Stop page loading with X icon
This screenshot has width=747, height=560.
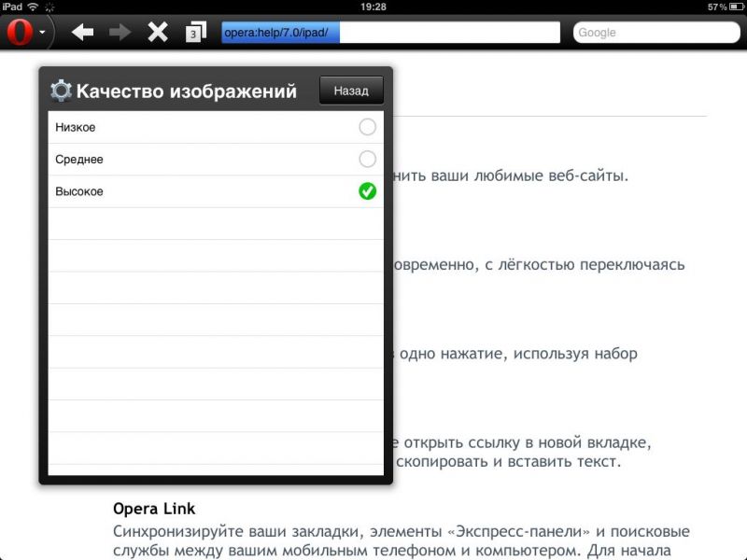point(158,33)
